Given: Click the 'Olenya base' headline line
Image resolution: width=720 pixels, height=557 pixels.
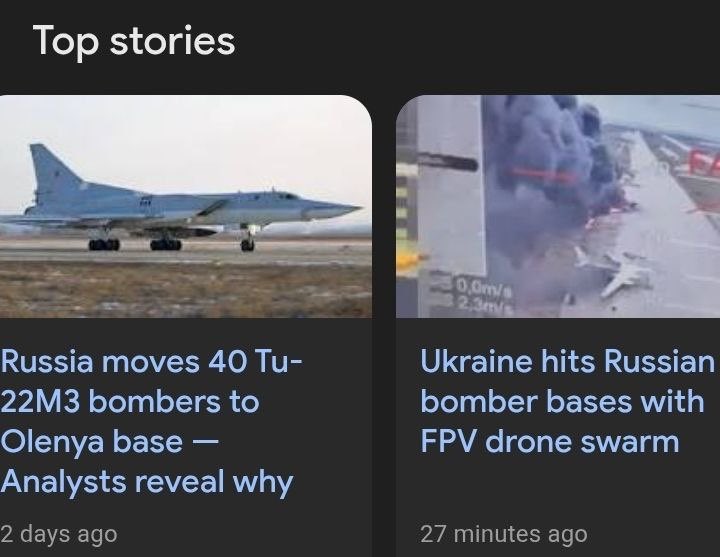Looking at the screenshot, I should (109, 442).
